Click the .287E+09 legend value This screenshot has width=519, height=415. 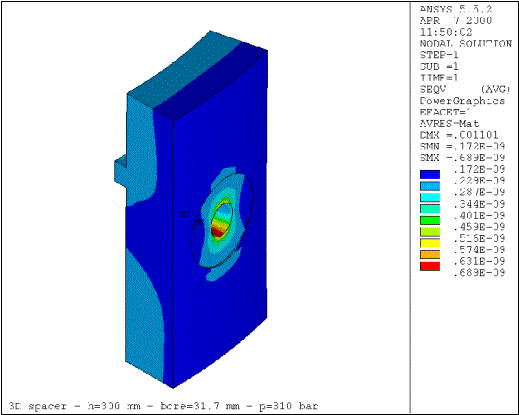coord(479,192)
